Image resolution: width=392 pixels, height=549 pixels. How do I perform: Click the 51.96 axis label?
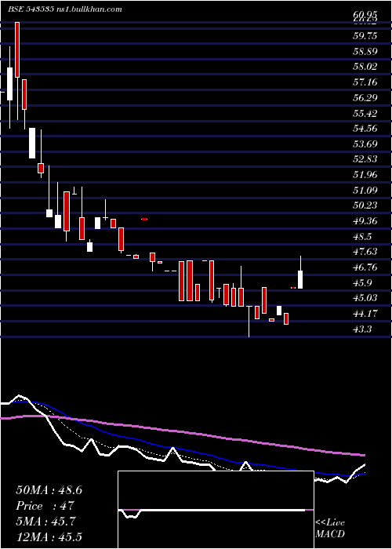point(365,174)
